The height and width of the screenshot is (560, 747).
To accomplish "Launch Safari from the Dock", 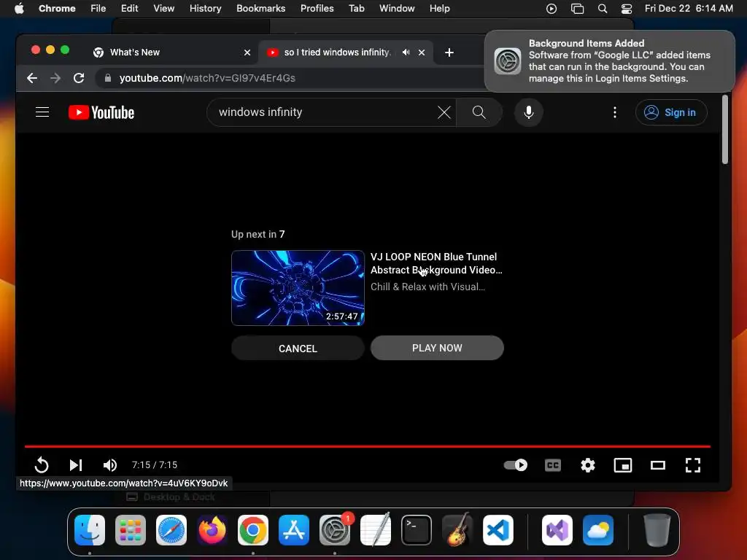I will click(171, 529).
